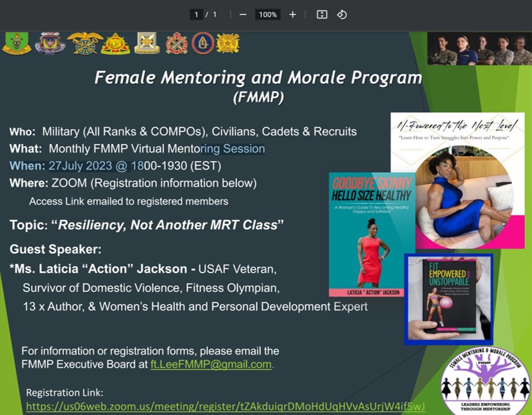Open the Zoom meeting registration link

225,406
